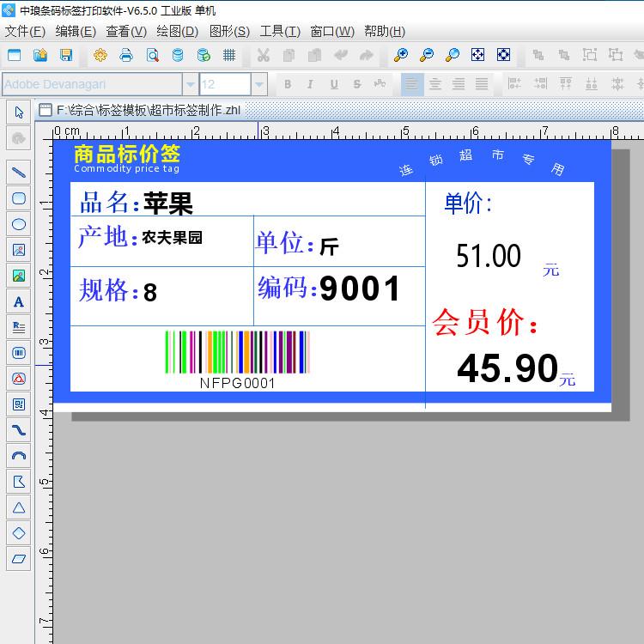The width and height of the screenshot is (644, 644).
Task: Select the 51.00 price text
Action: 489,256
